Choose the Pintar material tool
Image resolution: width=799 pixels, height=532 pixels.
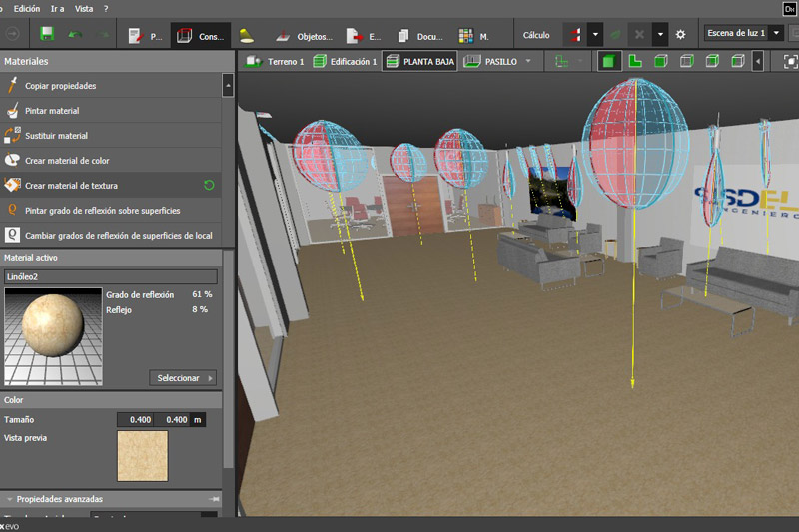(x=52, y=111)
